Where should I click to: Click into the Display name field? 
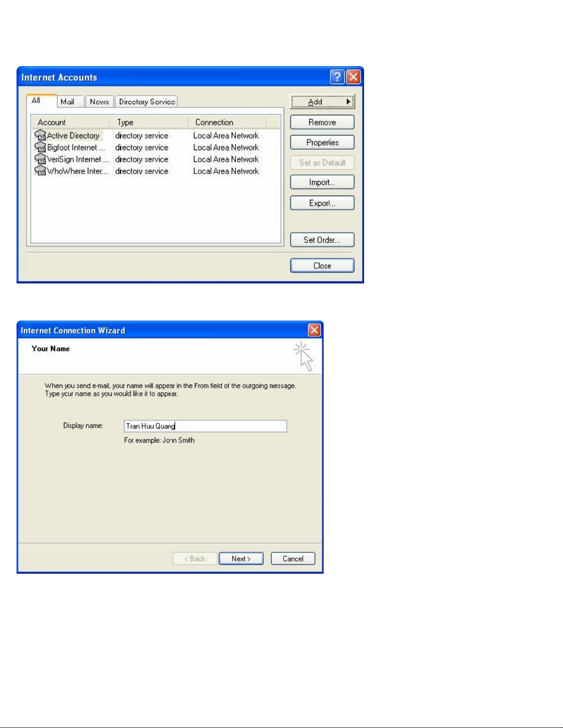pos(205,426)
